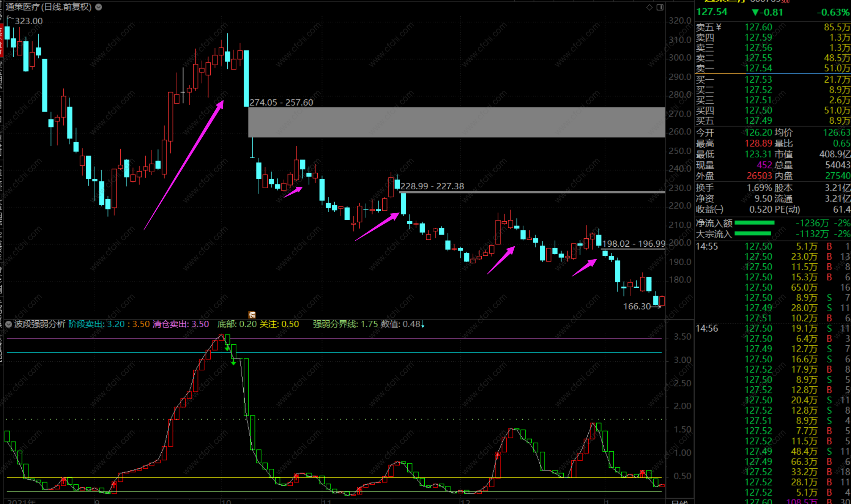The width and height of the screenshot is (851, 504).
Task: Click the diamond icon above chart
Action: pos(649,7)
